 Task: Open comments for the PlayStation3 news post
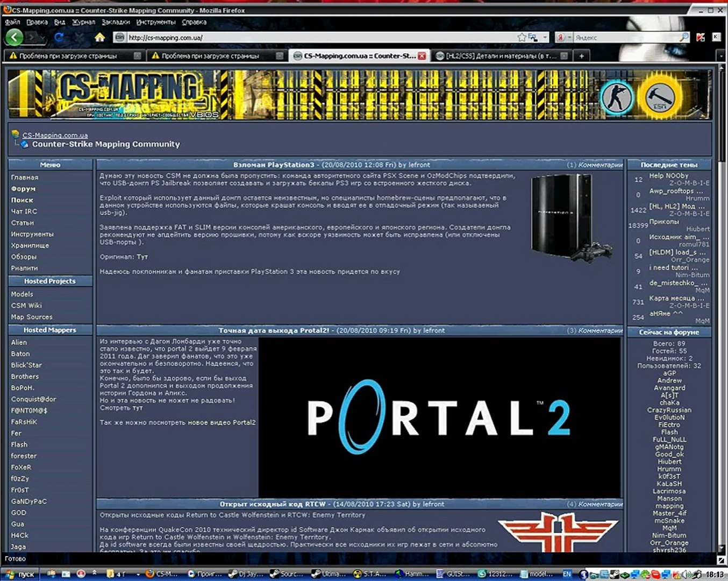(x=595, y=165)
